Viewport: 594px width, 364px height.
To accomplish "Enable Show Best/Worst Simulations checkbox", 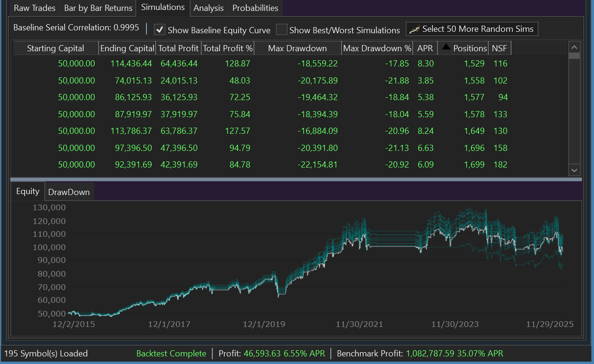I will (x=282, y=30).
